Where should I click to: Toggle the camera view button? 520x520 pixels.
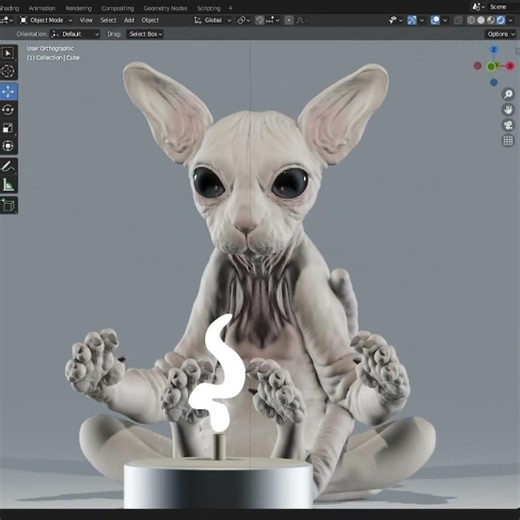508,125
